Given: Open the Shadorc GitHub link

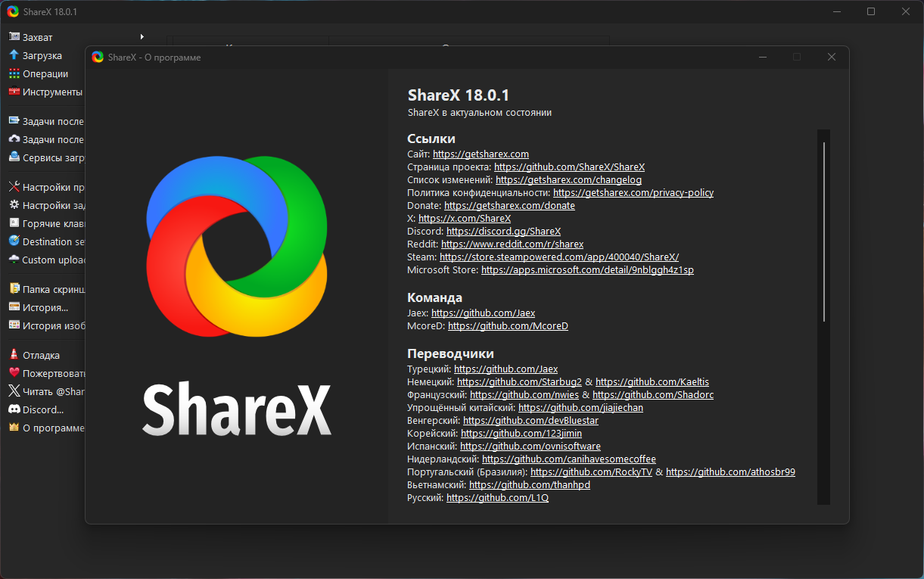Looking at the screenshot, I should [653, 394].
